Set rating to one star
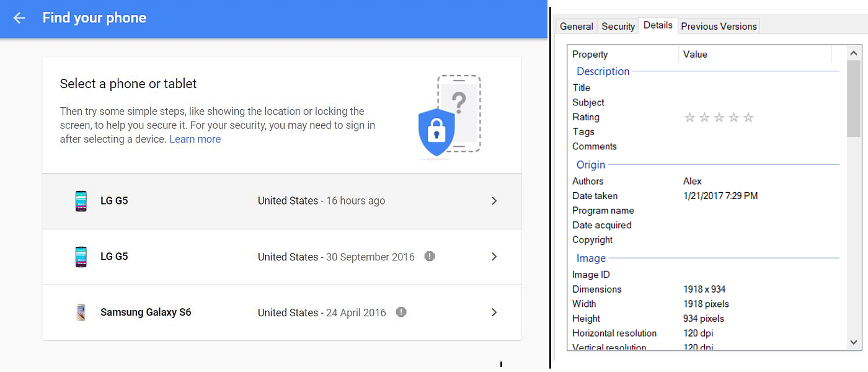 click(x=689, y=117)
